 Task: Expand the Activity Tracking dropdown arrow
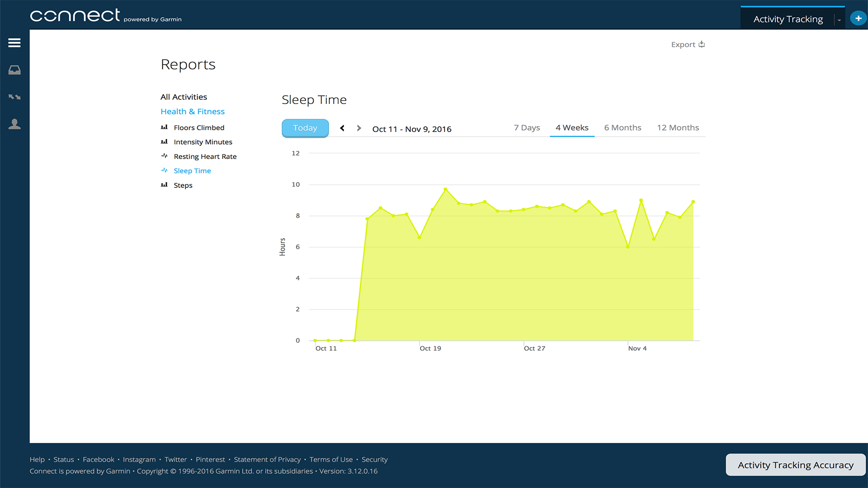[839, 20]
